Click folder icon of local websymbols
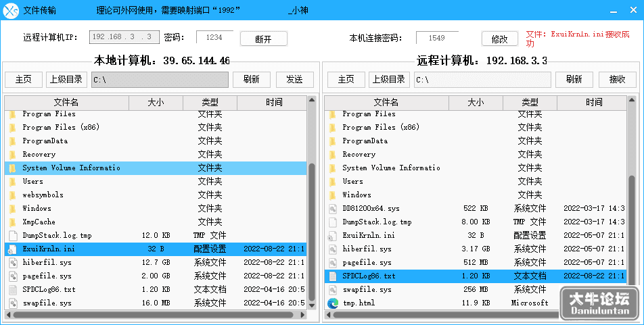Screen dimensions: 644x325 pyautogui.click(x=13, y=195)
